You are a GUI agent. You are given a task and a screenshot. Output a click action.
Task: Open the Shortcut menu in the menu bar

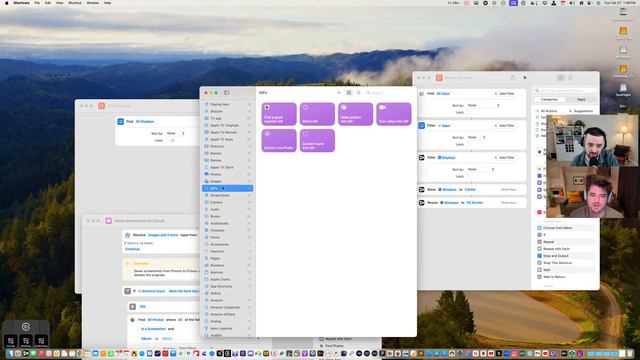(x=75, y=3)
